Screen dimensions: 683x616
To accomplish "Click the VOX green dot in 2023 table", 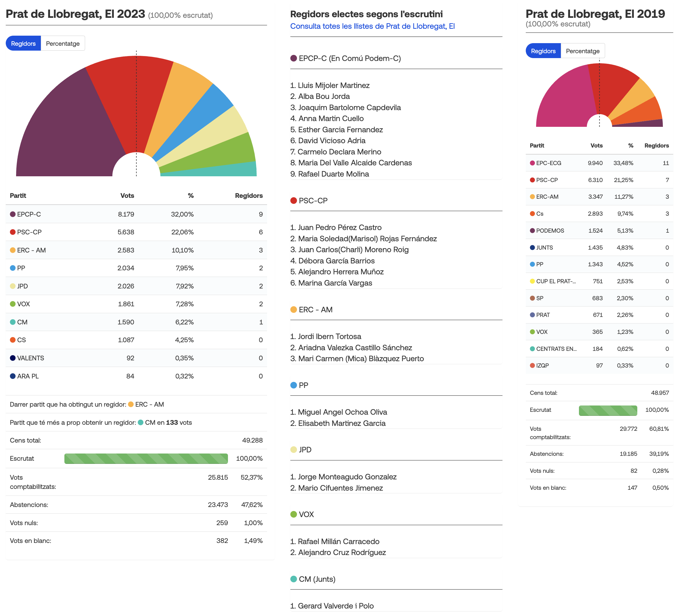I will [13, 304].
